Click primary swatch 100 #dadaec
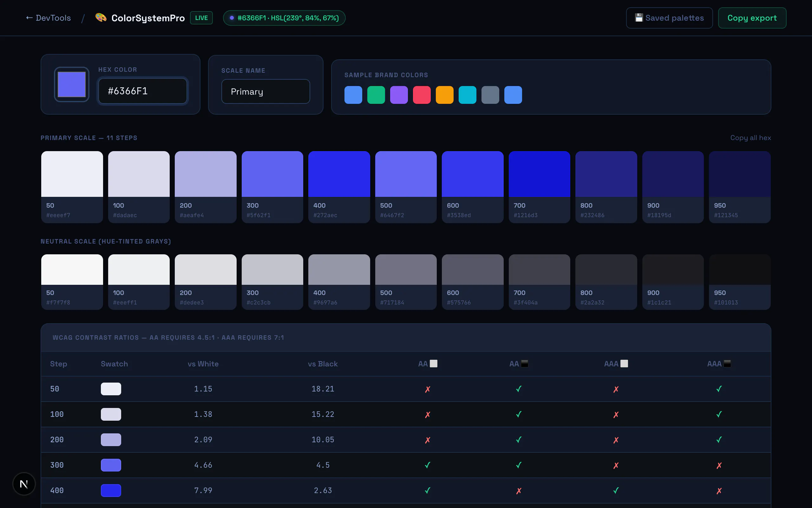 [x=139, y=187]
